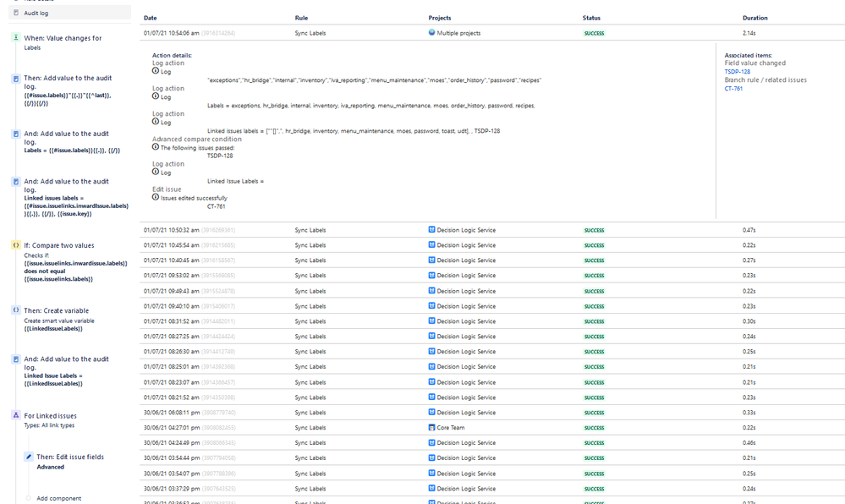The height and width of the screenshot is (504, 845).
Task: Click Decision Logic Service icon in 10:50:32 am row
Action: click(x=431, y=230)
